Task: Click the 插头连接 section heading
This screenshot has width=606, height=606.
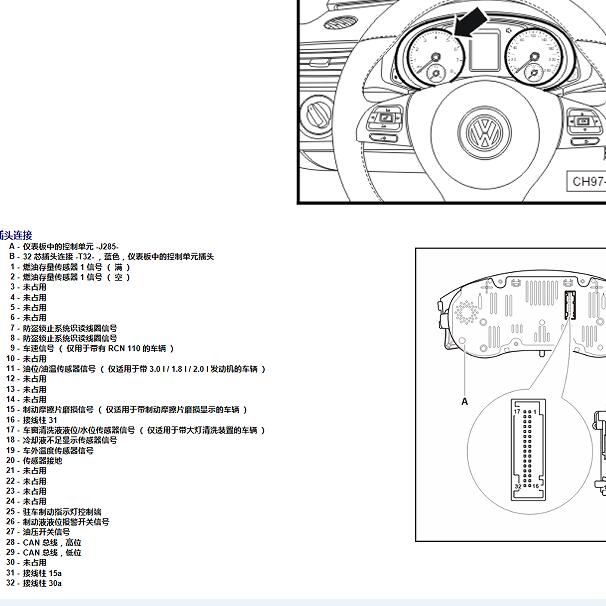Action: click(16, 235)
